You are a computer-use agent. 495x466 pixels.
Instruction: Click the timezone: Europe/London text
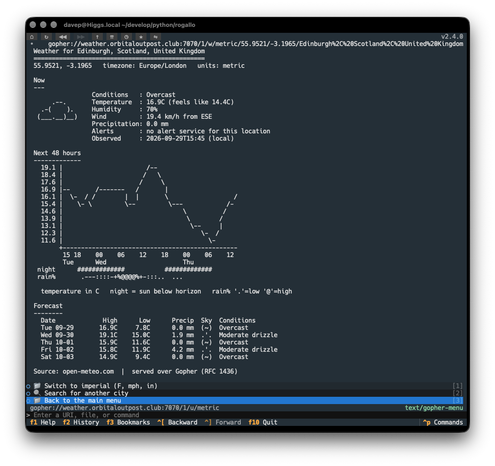point(145,66)
